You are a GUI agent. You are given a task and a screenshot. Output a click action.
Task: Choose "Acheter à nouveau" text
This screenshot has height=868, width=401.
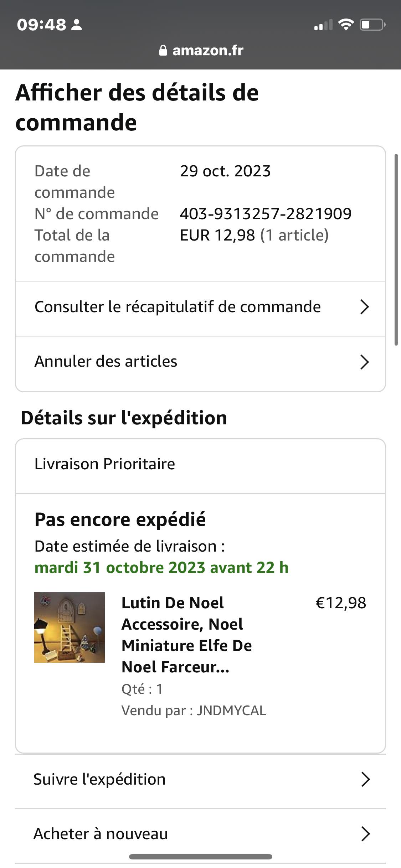[x=101, y=834]
